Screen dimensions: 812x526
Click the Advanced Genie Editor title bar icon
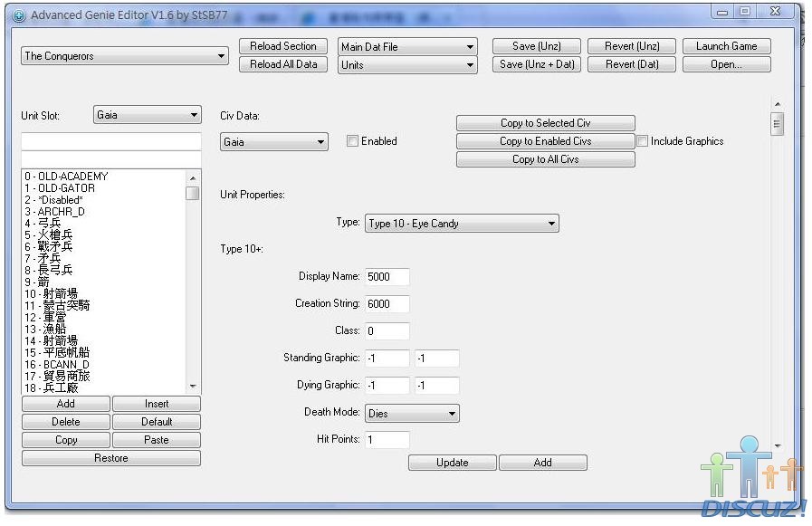tap(19, 16)
